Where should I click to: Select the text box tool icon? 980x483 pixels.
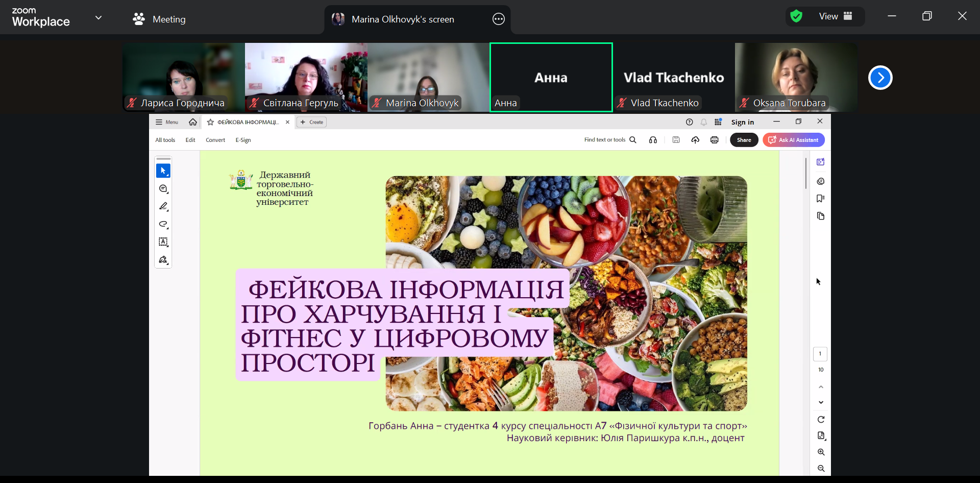pyautogui.click(x=163, y=242)
